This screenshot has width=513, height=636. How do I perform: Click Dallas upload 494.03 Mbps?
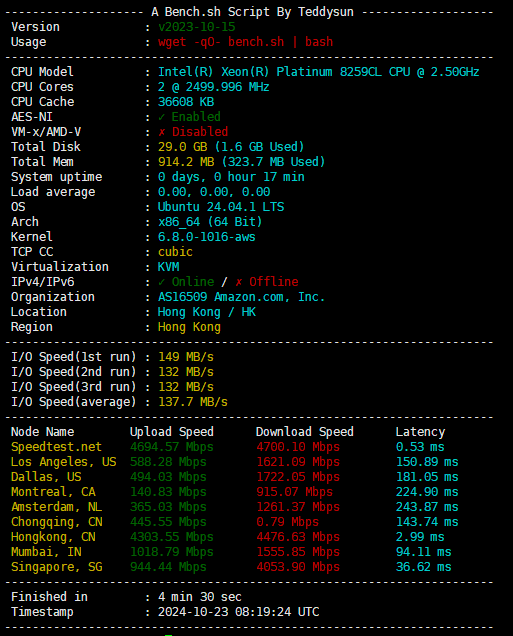pos(168,477)
